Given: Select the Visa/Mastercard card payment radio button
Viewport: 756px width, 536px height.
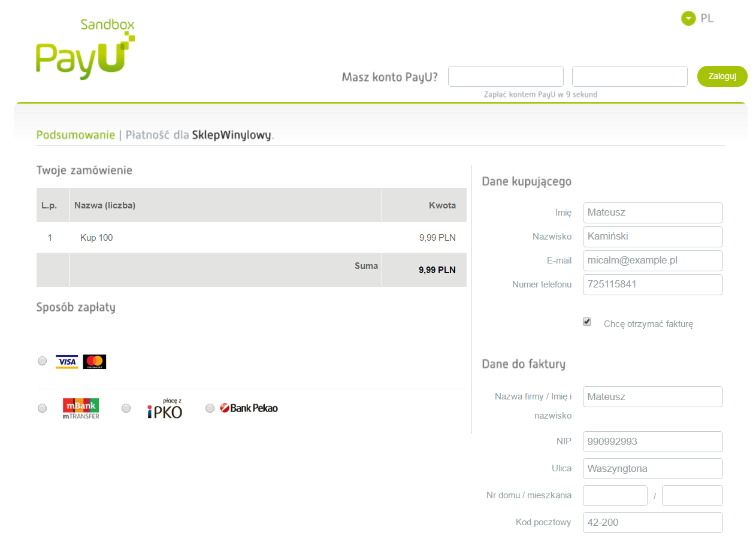Looking at the screenshot, I should pos(42,361).
